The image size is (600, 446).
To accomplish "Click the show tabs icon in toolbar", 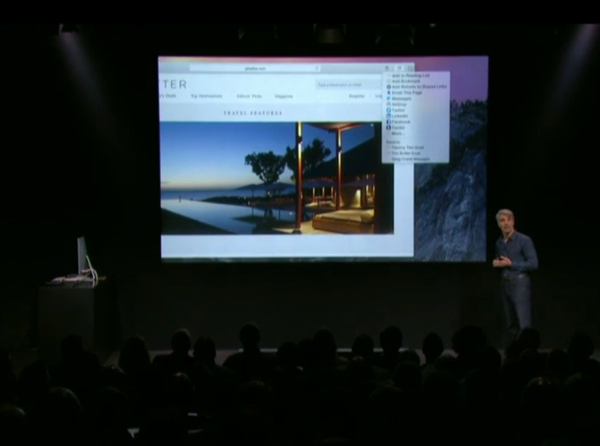I will point(399,68).
